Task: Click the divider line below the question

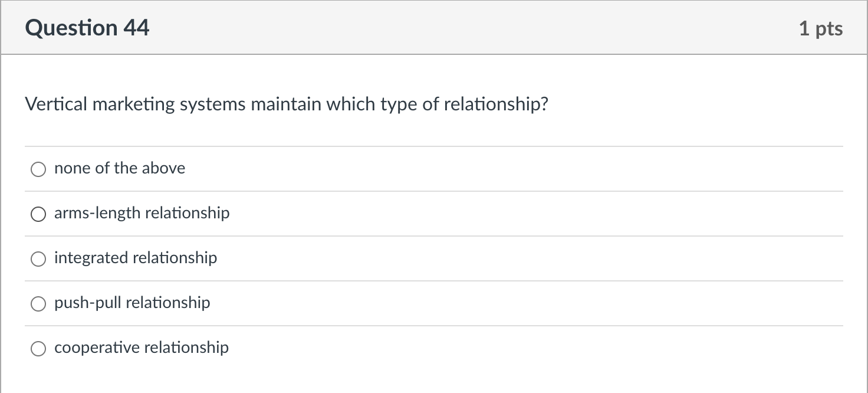Action: tap(434, 146)
